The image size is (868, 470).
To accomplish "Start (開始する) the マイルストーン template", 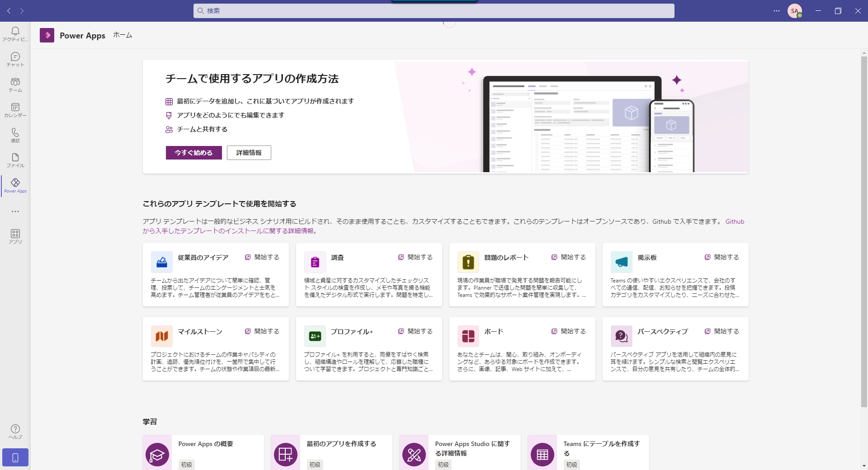I will [x=262, y=331].
